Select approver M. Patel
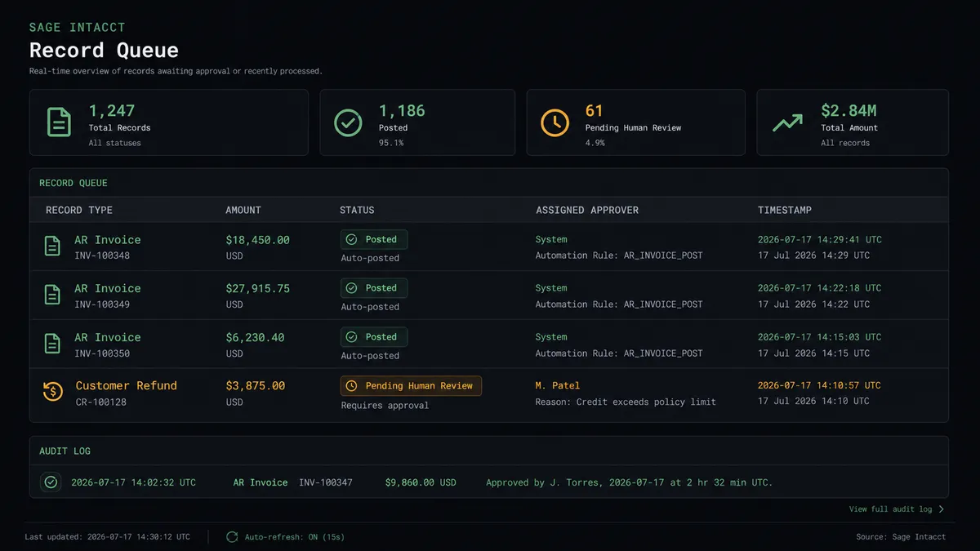 (558, 385)
